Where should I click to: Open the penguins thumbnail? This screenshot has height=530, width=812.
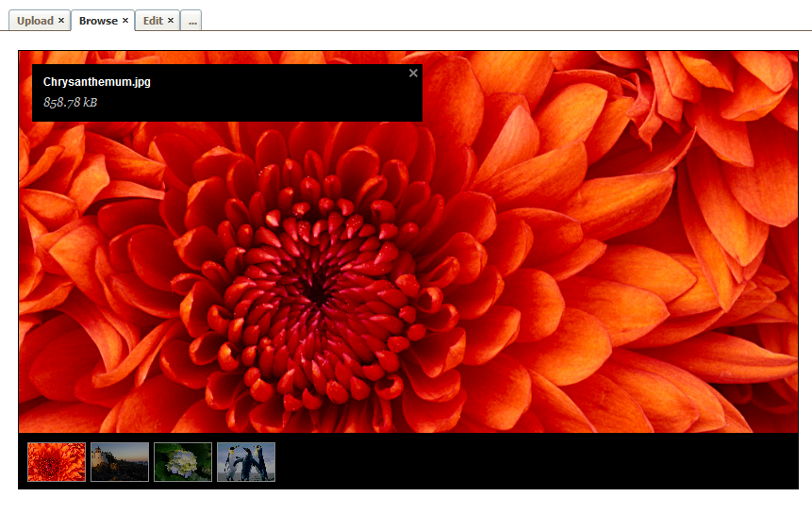[246, 462]
